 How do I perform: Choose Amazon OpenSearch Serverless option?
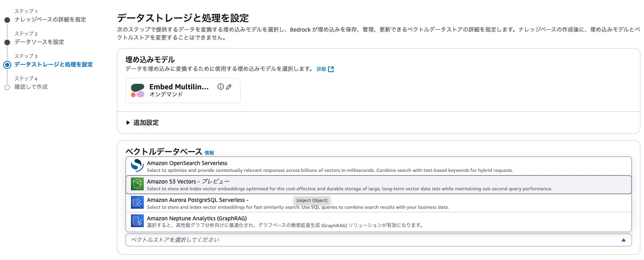(378, 166)
